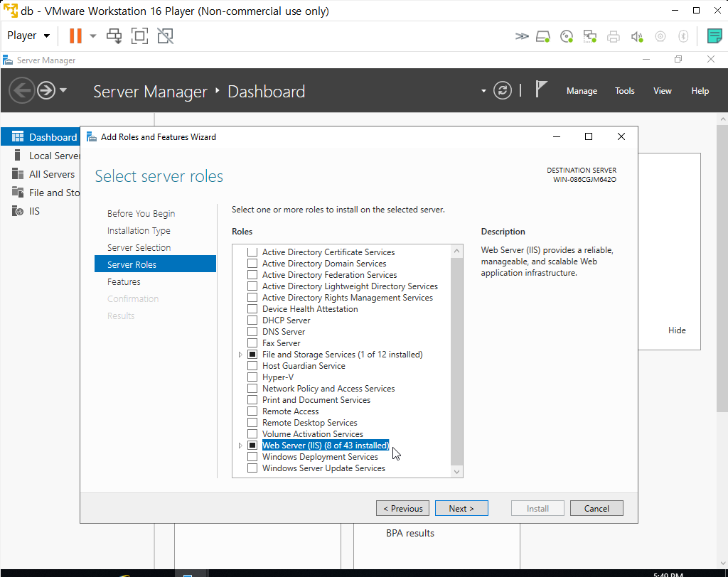Viewport: 728px width, 577px height.
Task: Click the VMware hard disk device icon
Action: tap(542, 36)
